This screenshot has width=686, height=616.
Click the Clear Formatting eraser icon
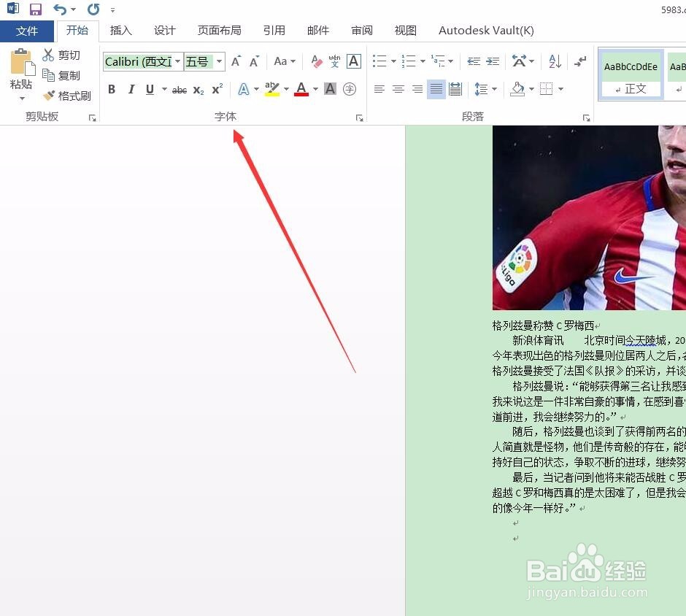click(x=317, y=62)
